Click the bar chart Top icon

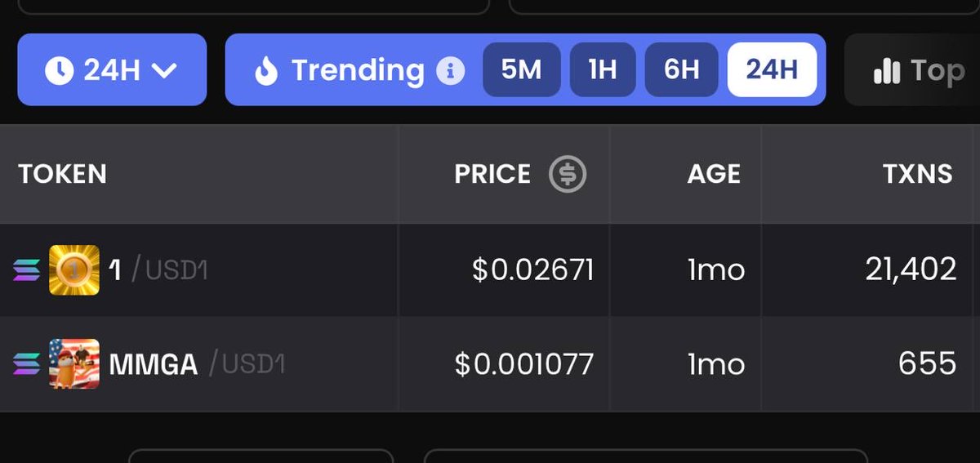coord(886,71)
